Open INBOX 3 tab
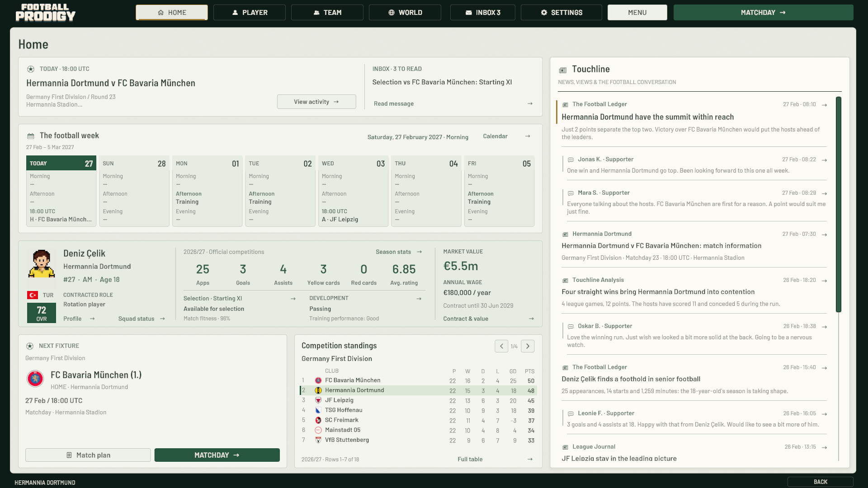 (483, 13)
